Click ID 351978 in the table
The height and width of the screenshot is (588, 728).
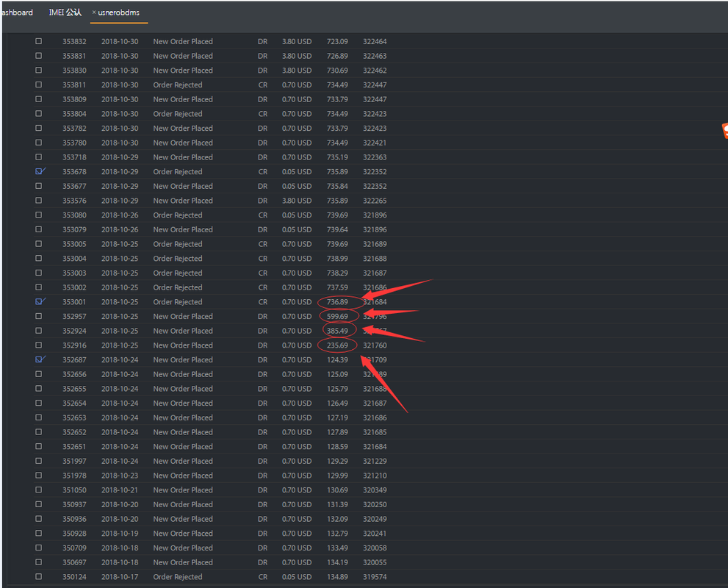[x=74, y=476]
